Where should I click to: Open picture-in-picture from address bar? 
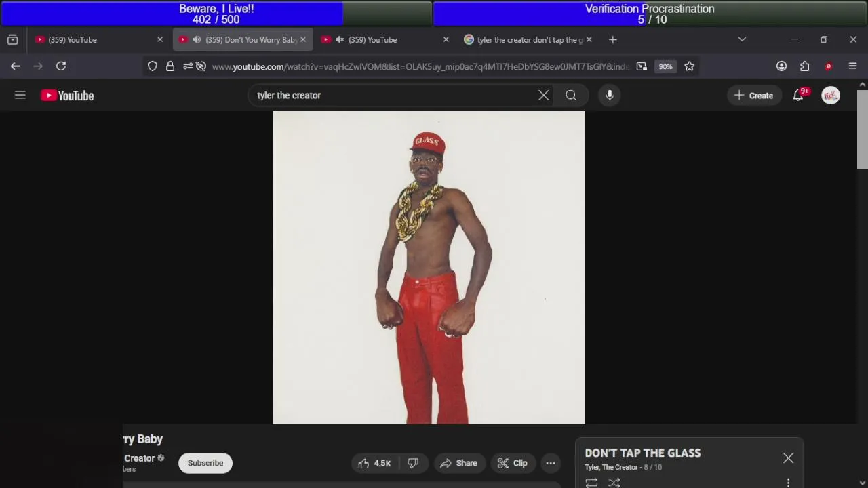click(642, 66)
